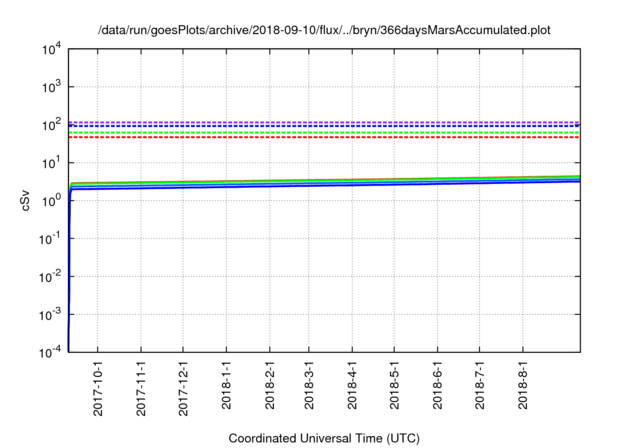
Task: Click the 2018-8-1 date tick label
Action: pos(523,385)
